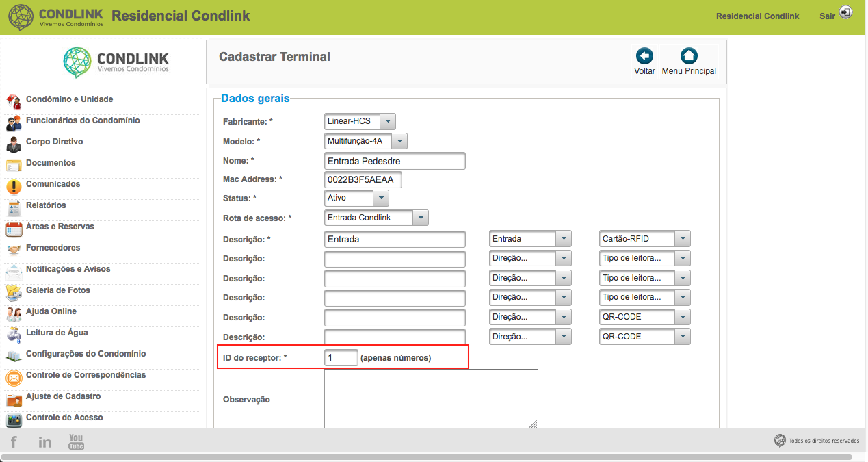868x462 pixels.
Task: Click the Funcionários do Condomínio icon
Action: tap(14, 123)
